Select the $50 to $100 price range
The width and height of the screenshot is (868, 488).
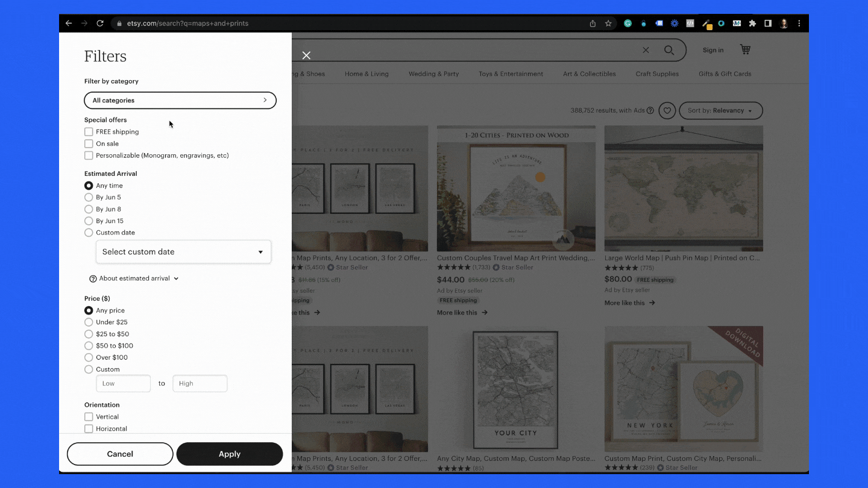(x=89, y=346)
